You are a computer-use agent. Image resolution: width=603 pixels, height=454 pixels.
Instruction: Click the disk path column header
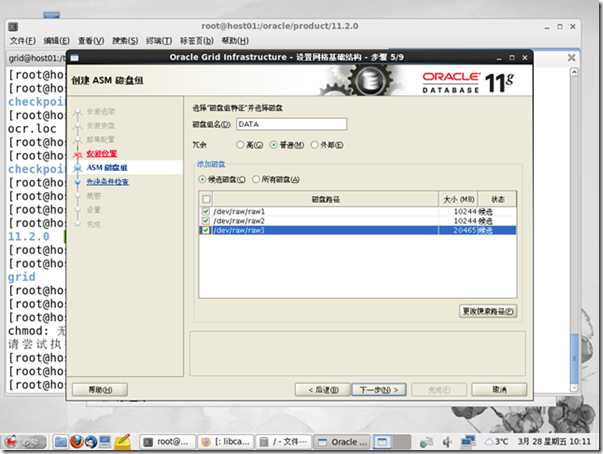[x=325, y=199]
